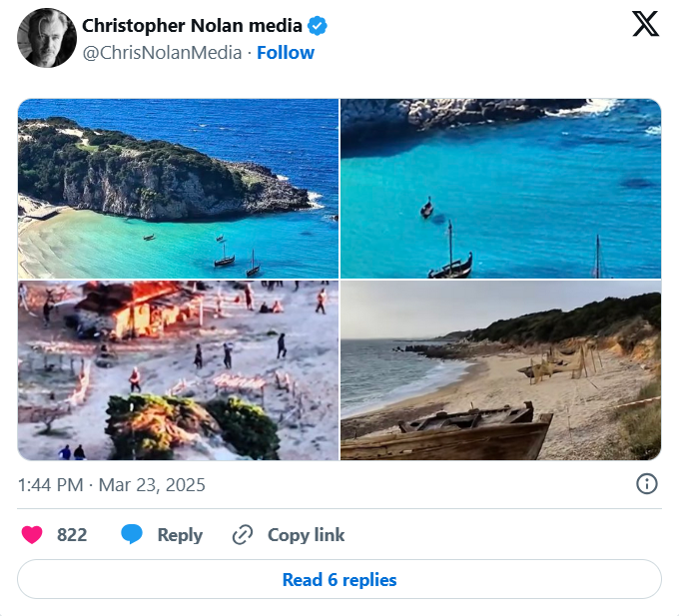Open the @ChrisNolanMedia handle link
Viewport: 679px width, 616px height.
click(162, 53)
